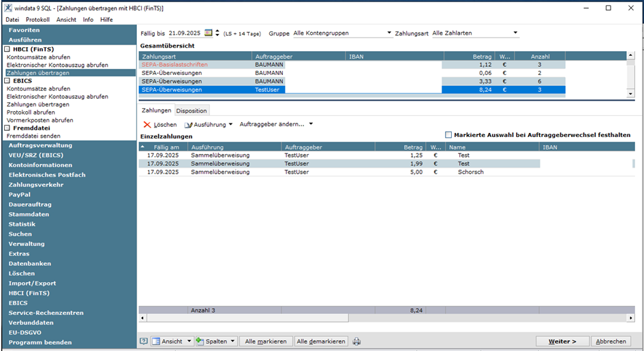Open the Zahlungsart dropdown showing Alle Zahlarten
Screen dimensions: 644x351
pyautogui.click(x=515, y=33)
